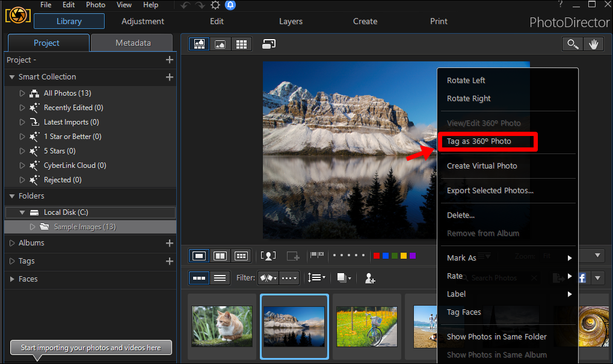613x364 pixels.
Task: Expand the Sample Images folder arrow
Action: pos(32,227)
